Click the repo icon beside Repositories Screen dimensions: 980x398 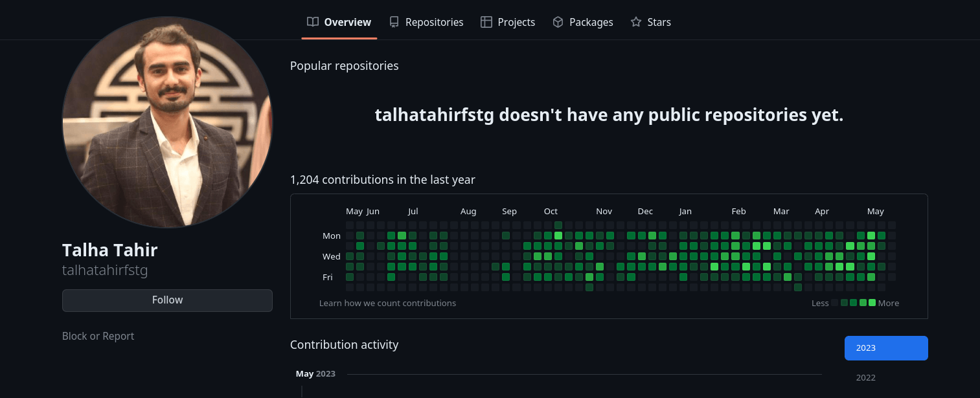[394, 22]
